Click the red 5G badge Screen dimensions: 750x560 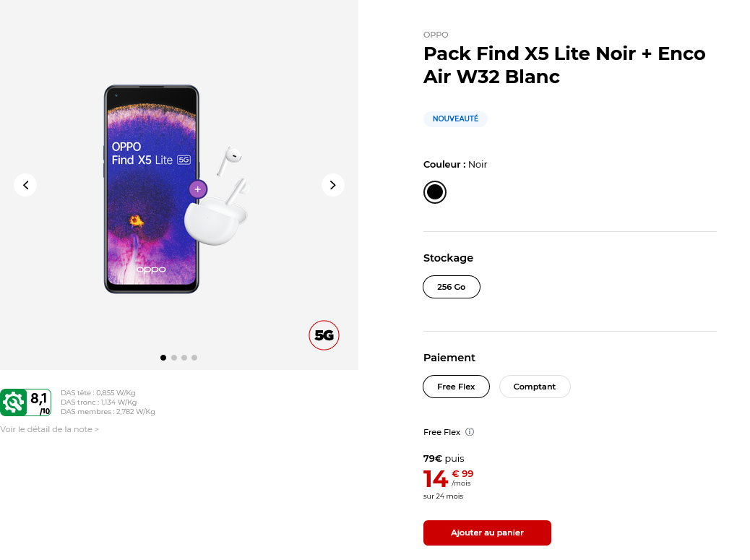click(x=324, y=335)
